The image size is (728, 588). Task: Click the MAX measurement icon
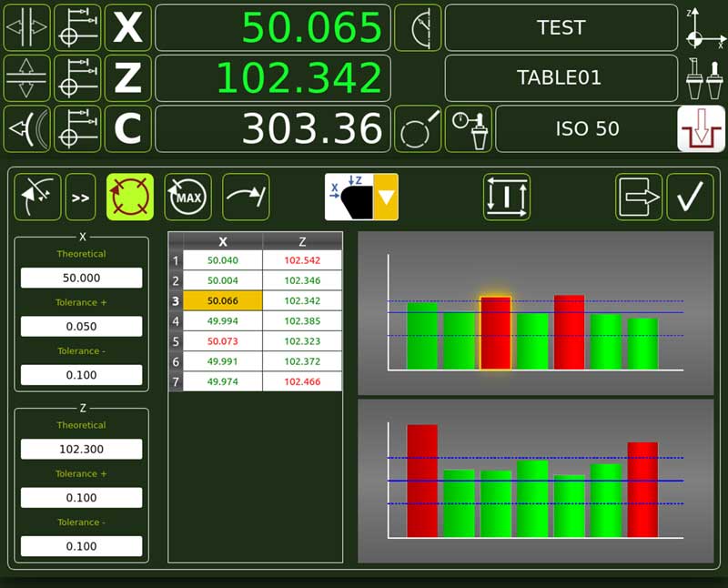pyautogui.click(x=187, y=197)
